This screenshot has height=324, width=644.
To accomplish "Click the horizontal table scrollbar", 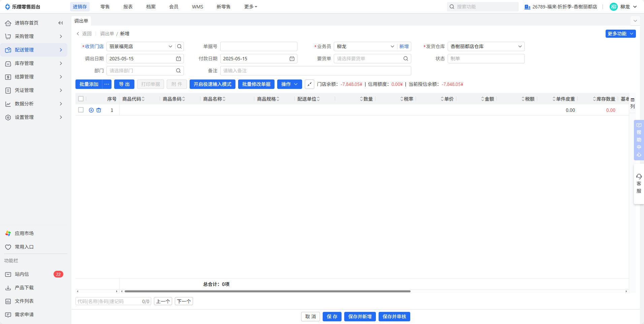I will [x=267, y=291].
